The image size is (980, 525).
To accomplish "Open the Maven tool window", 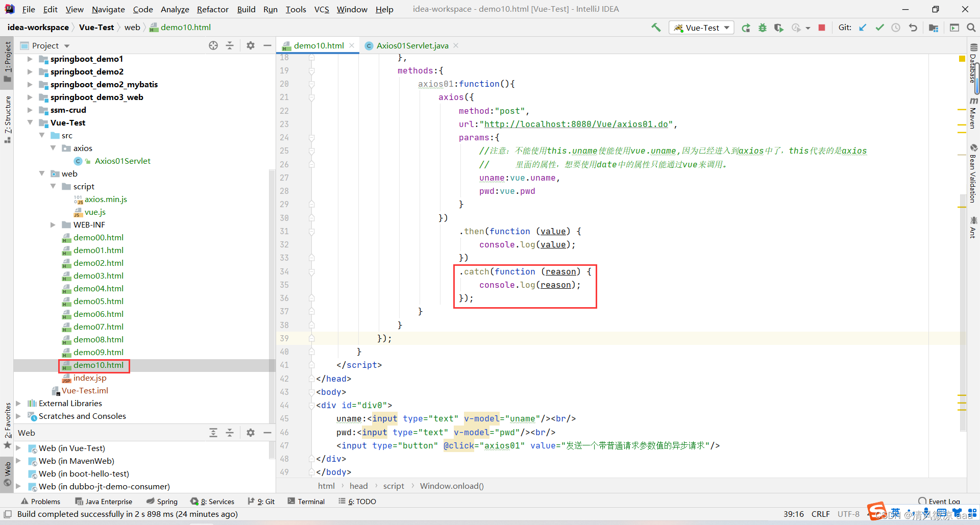I will pyautogui.click(x=973, y=113).
